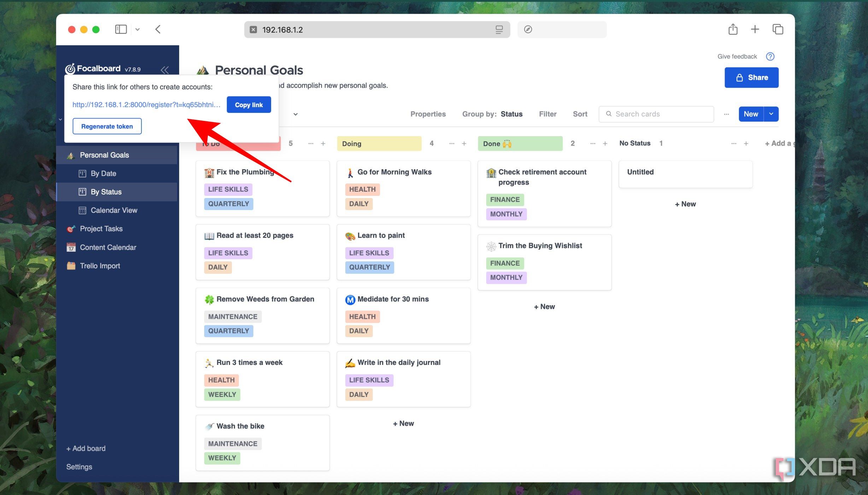The width and height of the screenshot is (868, 495).
Task: Click the green Done column header
Action: tap(520, 144)
